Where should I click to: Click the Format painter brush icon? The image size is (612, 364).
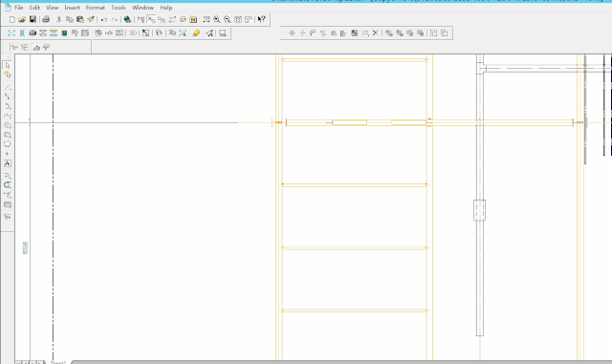(x=91, y=19)
